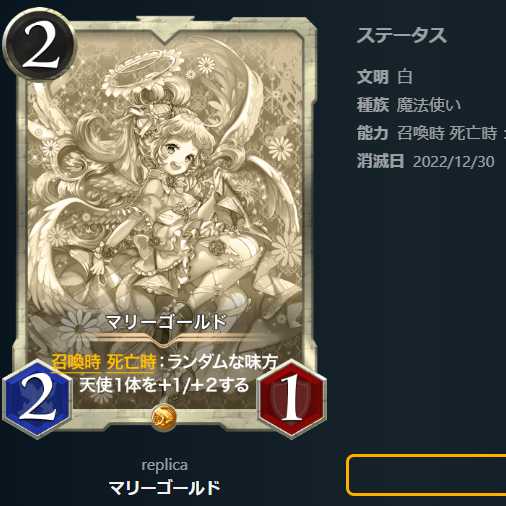This screenshot has width=506, height=506.
Task: Click the card name banner マリーゴールド
Action: coord(166,322)
